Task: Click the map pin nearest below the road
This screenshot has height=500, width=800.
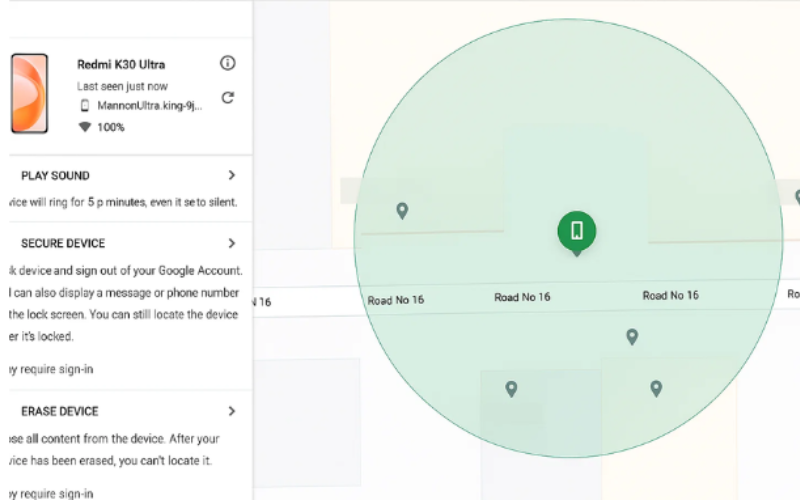Action: (632, 337)
